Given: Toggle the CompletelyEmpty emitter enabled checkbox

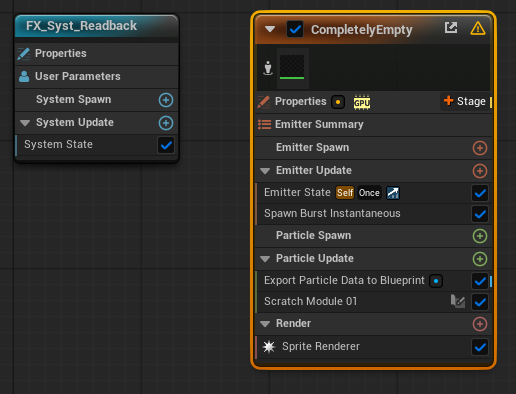Looking at the screenshot, I should (295, 29).
